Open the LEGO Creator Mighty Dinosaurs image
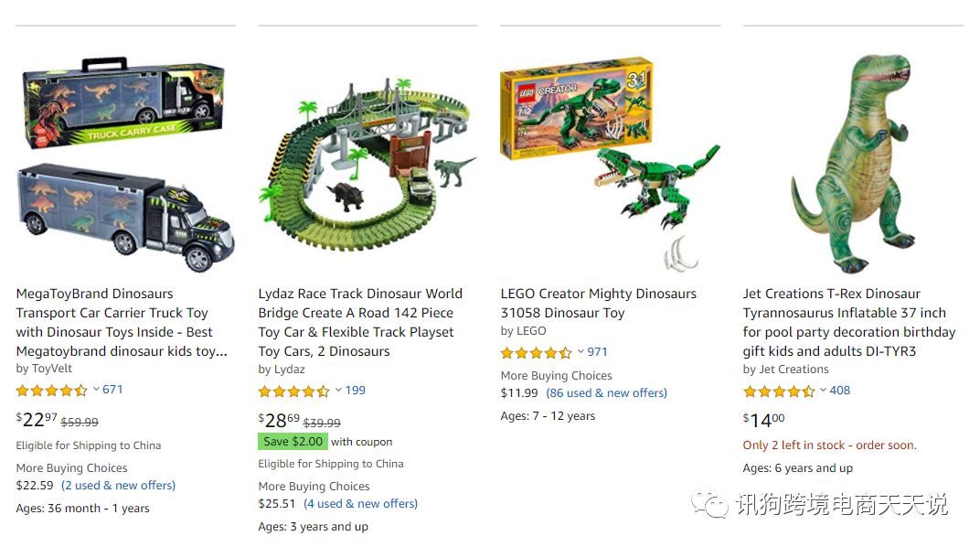Image resolution: width=980 pixels, height=547 pixels. [x=609, y=165]
